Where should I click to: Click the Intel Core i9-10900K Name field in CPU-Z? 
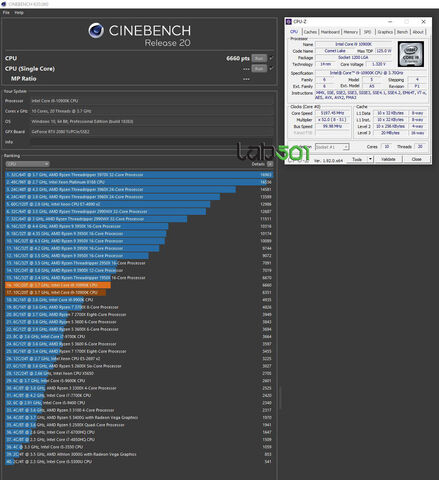point(354,44)
